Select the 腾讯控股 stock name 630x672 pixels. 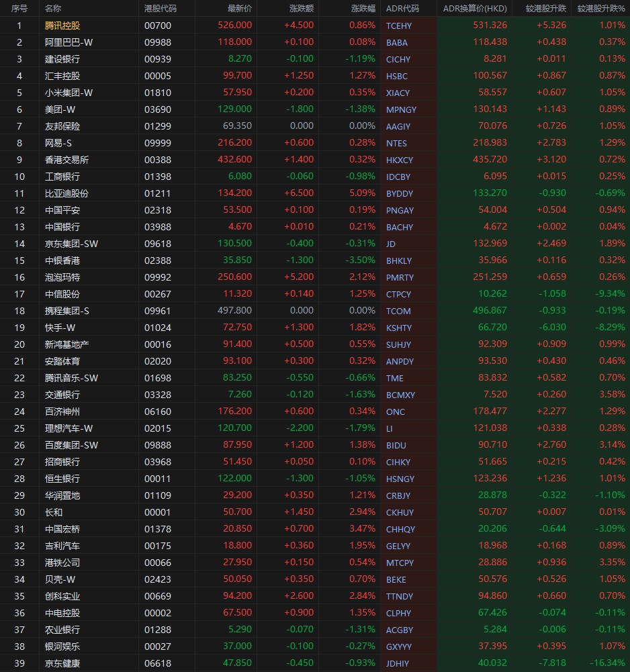point(62,26)
